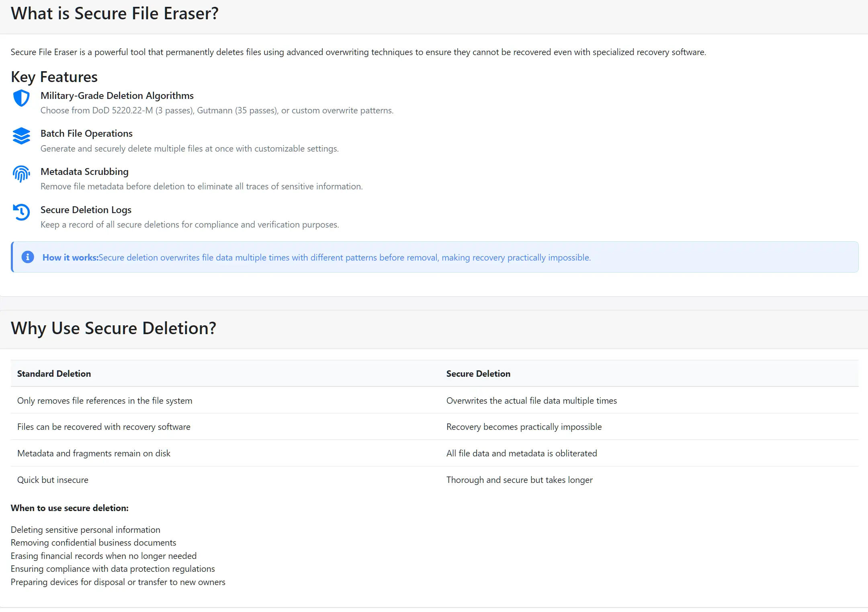This screenshot has height=612, width=868.
Task: Click the info circle icon in the blue alert
Action: [28, 257]
